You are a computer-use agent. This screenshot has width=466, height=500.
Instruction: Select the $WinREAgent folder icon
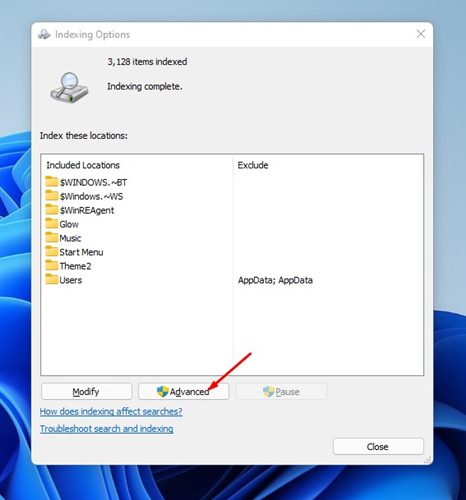pyautogui.click(x=52, y=210)
